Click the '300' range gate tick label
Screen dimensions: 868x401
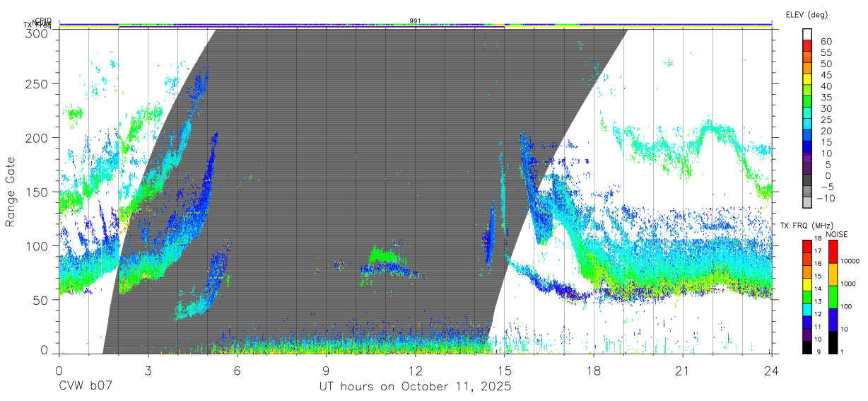pos(37,33)
